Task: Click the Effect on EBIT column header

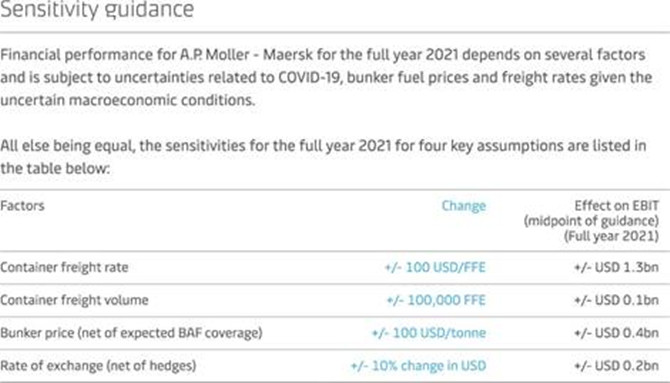Action: click(x=591, y=221)
